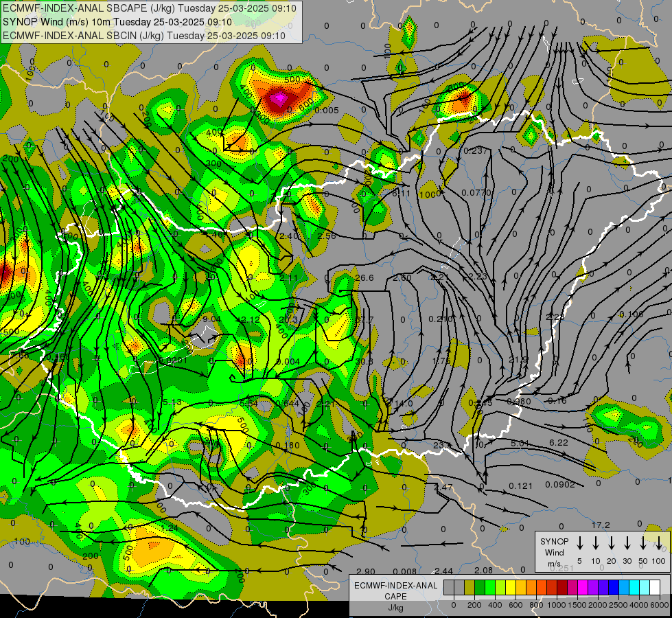Click the 2.56 value on the map

pos(327,236)
